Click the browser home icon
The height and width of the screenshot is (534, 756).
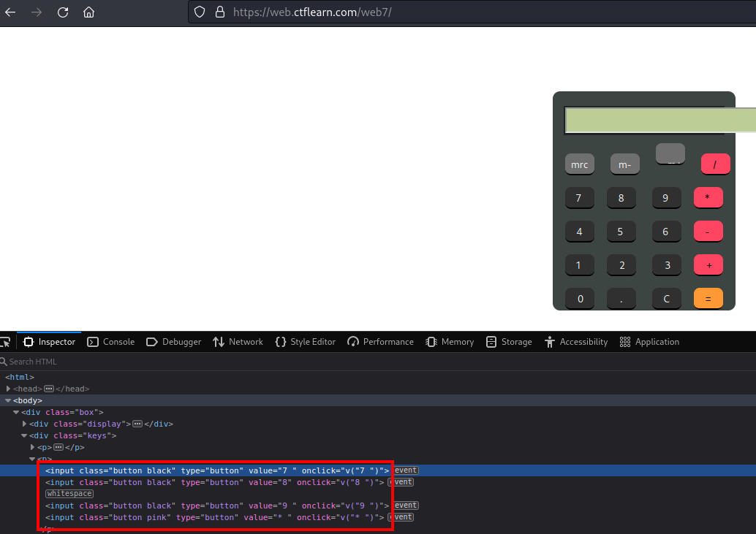88,12
